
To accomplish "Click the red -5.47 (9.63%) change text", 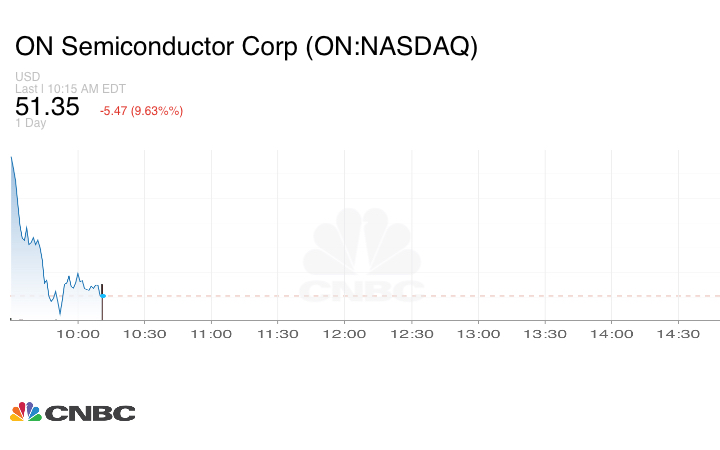I will 141,110.
